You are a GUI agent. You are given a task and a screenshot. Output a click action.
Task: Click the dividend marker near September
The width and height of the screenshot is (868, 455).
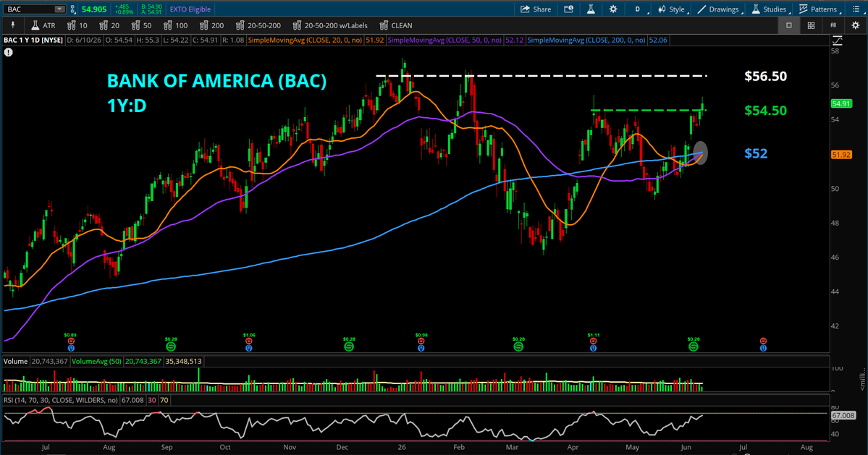(x=171, y=346)
